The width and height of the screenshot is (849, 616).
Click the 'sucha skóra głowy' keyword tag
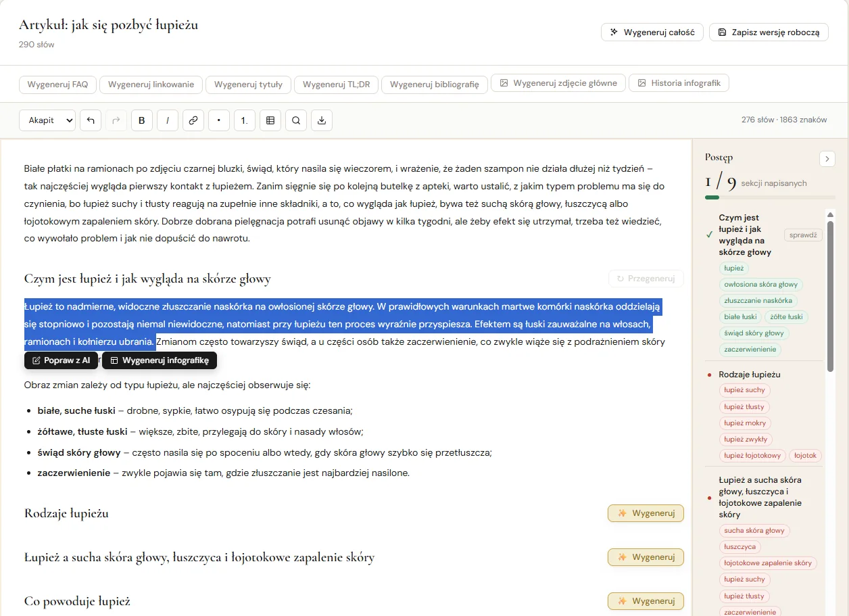754,531
